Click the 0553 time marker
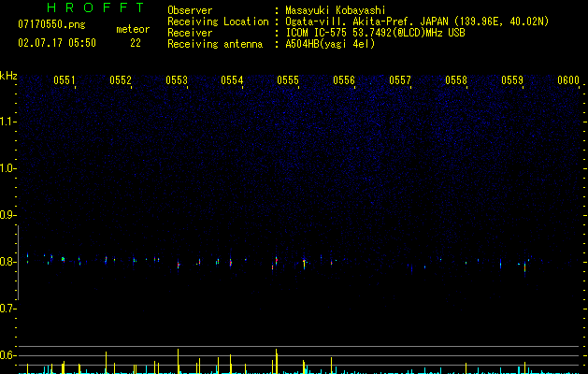This screenshot has height=374, width=588. (x=177, y=80)
